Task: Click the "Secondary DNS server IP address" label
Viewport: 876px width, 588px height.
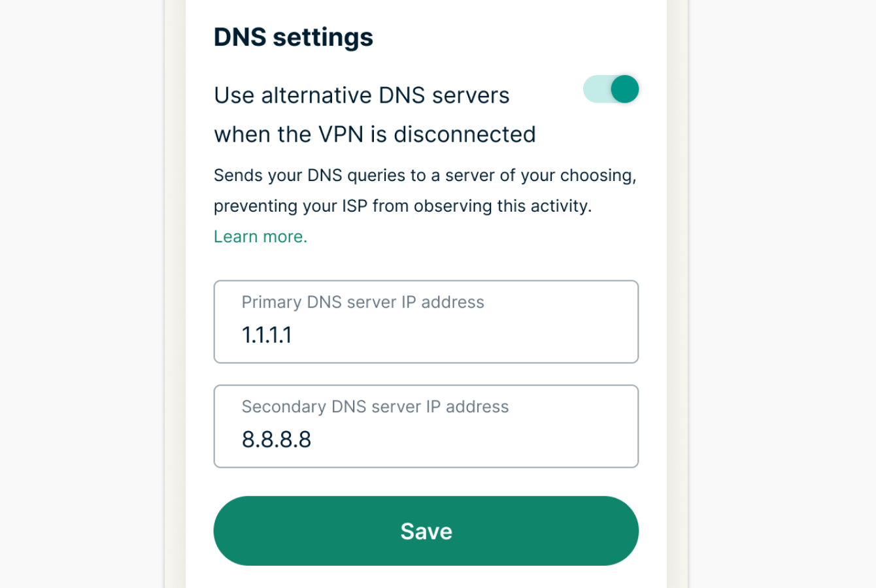Action: (375, 407)
